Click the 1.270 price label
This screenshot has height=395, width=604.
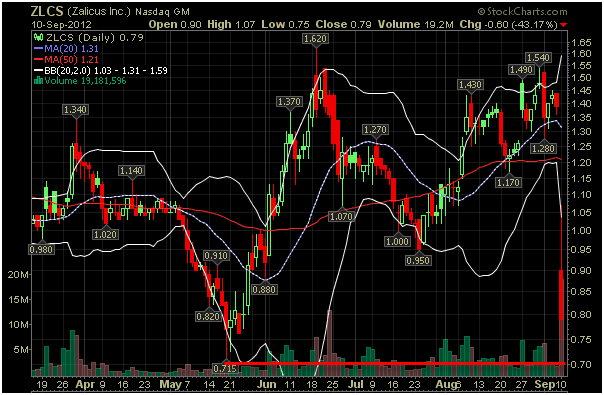(x=375, y=130)
